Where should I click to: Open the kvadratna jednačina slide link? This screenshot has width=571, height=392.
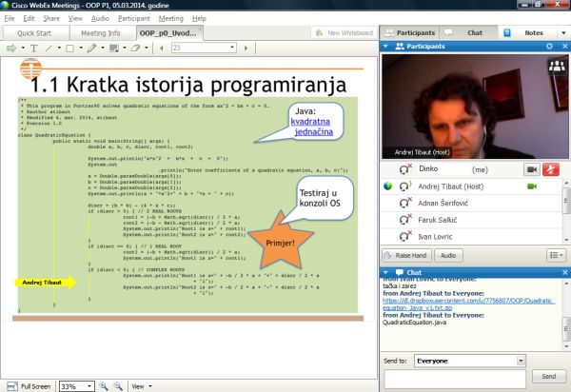click(x=312, y=127)
